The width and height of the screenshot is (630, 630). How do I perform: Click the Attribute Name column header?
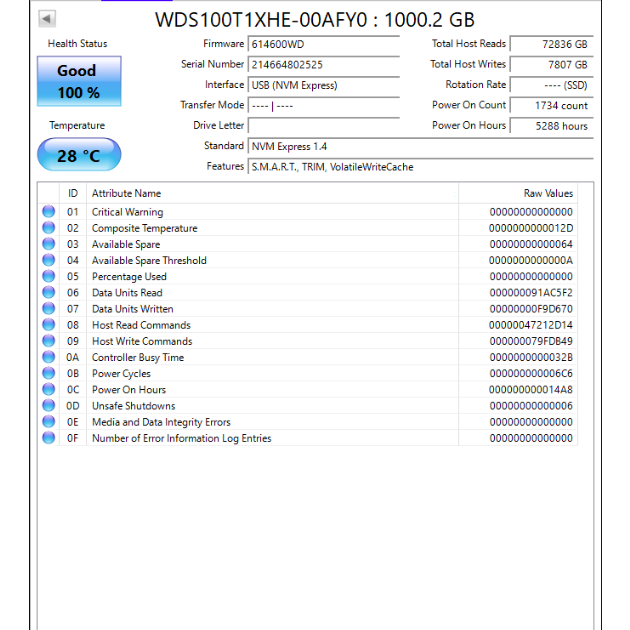272,193
